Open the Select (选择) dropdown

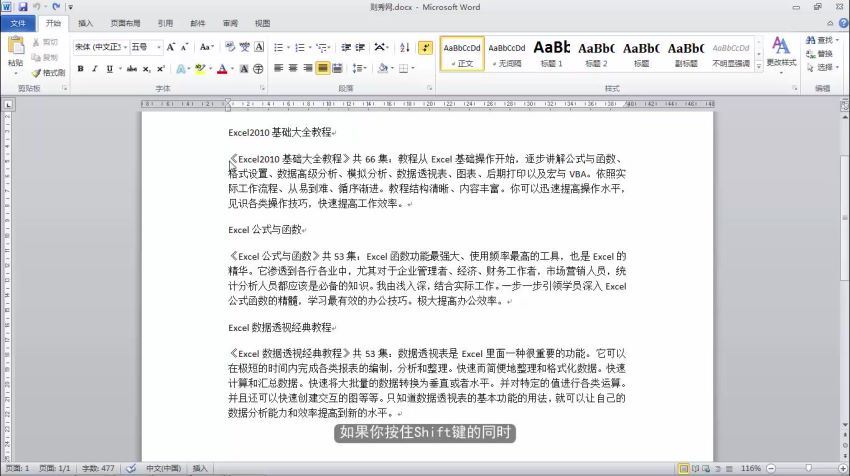tap(837, 67)
